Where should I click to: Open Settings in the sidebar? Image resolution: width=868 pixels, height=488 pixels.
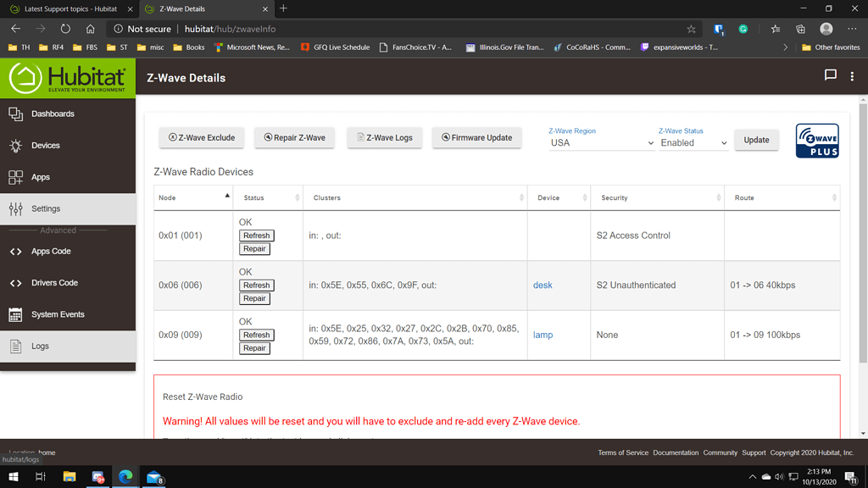pos(68,208)
